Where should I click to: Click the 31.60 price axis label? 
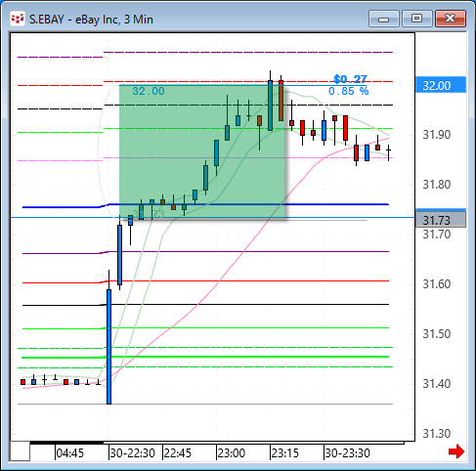[437, 284]
